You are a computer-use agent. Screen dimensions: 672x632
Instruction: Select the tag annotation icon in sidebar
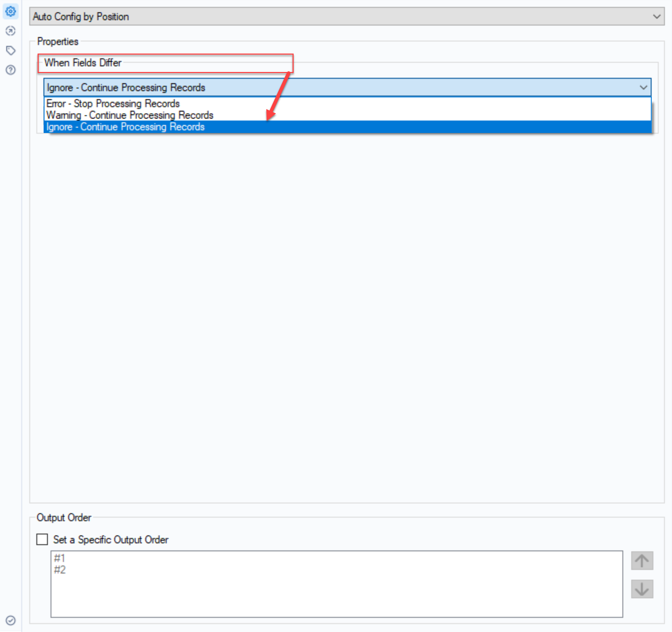pos(11,51)
